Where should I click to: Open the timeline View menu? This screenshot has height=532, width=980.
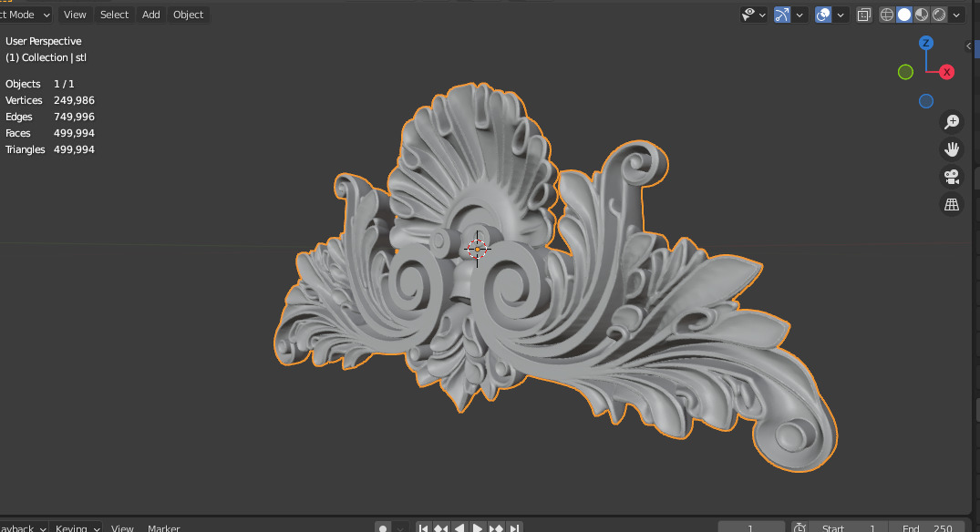tap(122, 528)
